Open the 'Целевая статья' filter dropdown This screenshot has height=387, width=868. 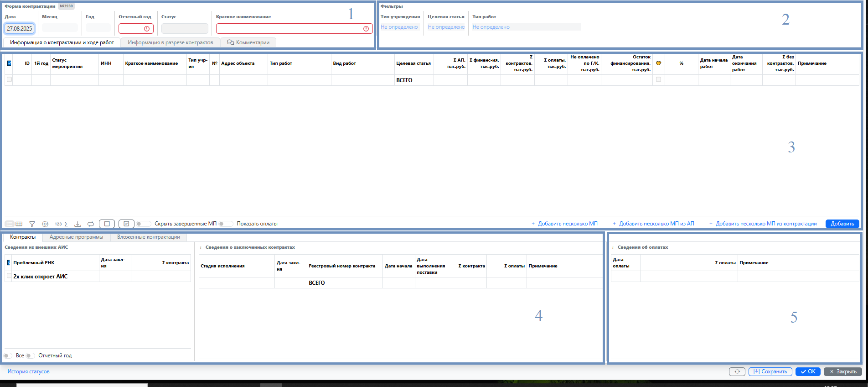click(x=446, y=27)
